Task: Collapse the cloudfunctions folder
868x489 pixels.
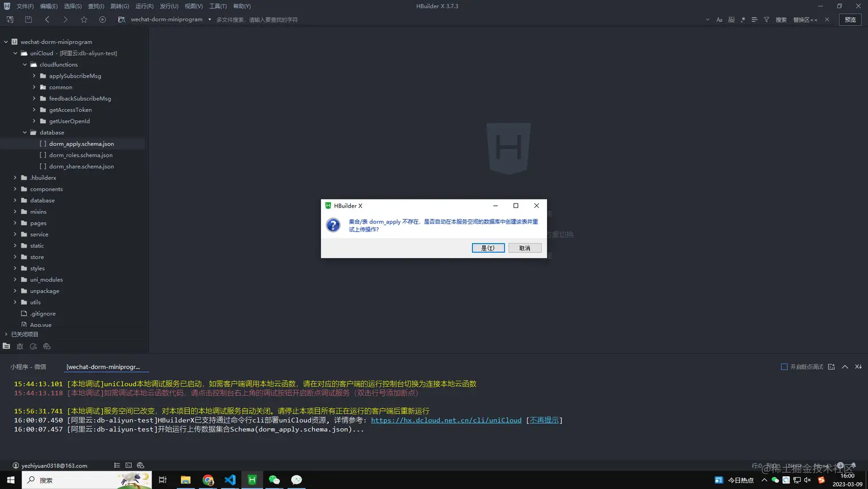Action: coord(25,64)
